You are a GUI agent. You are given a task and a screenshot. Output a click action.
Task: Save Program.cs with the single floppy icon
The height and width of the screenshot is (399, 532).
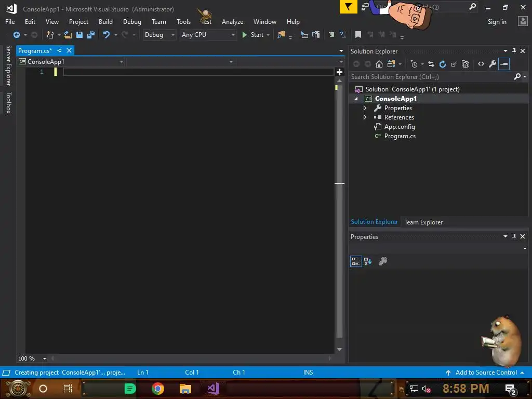(x=79, y=35)
